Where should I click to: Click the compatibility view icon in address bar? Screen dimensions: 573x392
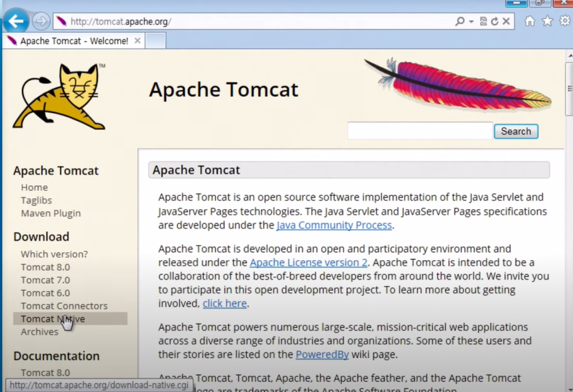(x=483, y=21)
